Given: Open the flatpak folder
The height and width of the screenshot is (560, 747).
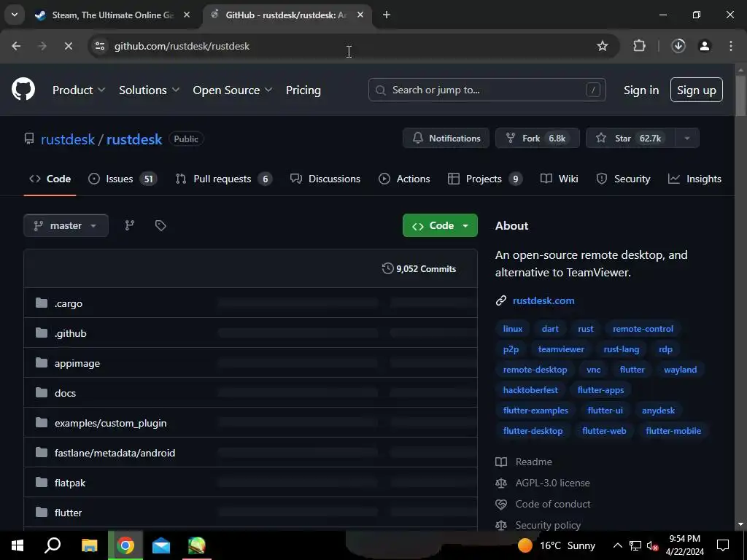Looking at the screenshot, I should coord(70,483).
